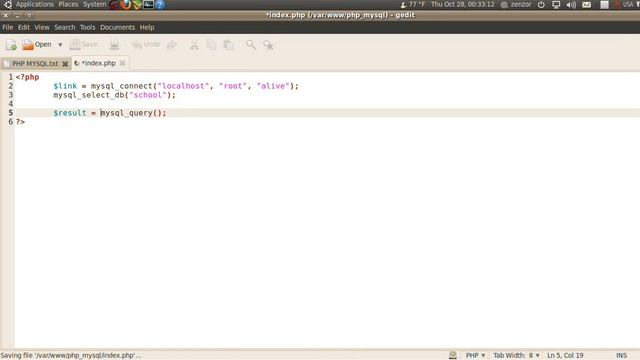Click the clock showing Thu Oct 28
Screen dimensions: 640x360
pyautogui.click(x=462, y=4)
